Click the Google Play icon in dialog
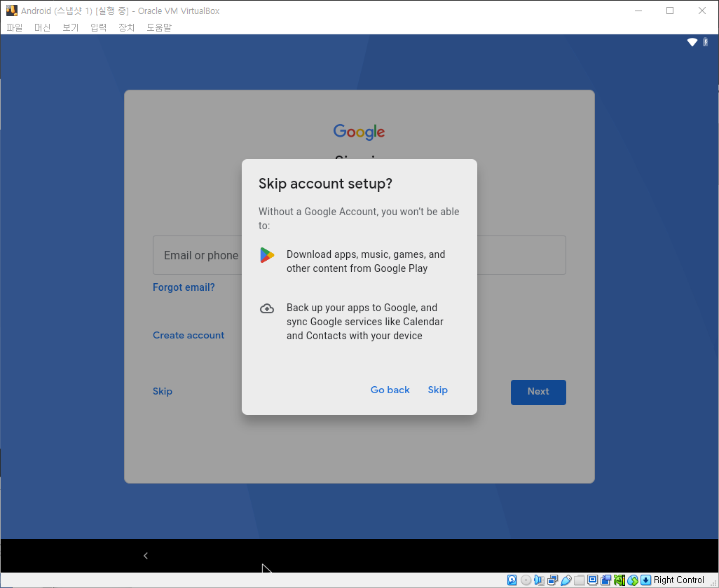The image size is (719, 588). 267,255
